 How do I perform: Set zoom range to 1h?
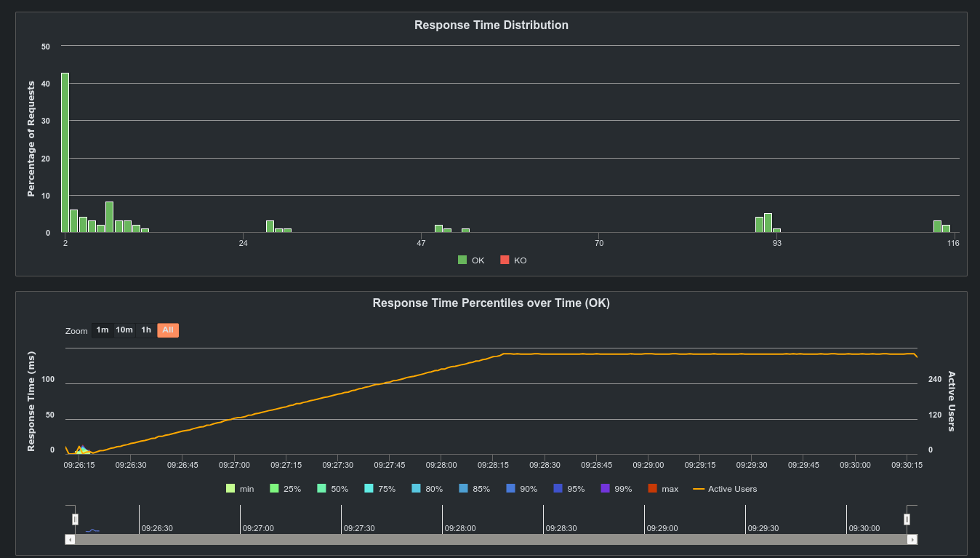coord(146,330)
